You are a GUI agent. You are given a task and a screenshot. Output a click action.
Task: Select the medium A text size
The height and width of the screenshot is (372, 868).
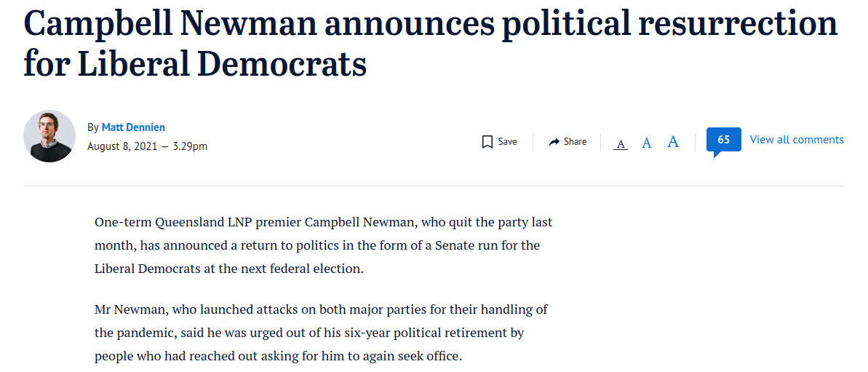(x=647, y=143)
